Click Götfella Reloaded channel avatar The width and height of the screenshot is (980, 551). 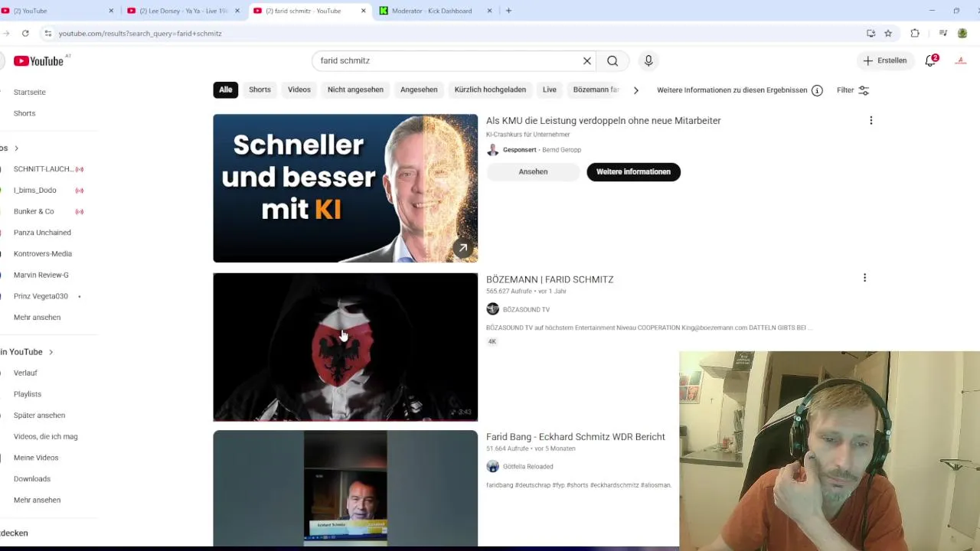[492, 466]
